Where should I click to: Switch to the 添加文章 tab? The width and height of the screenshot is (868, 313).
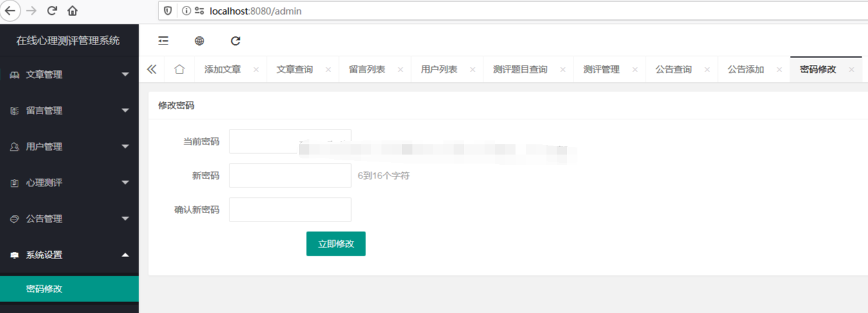pyautogui.click(x=222, y=70)
